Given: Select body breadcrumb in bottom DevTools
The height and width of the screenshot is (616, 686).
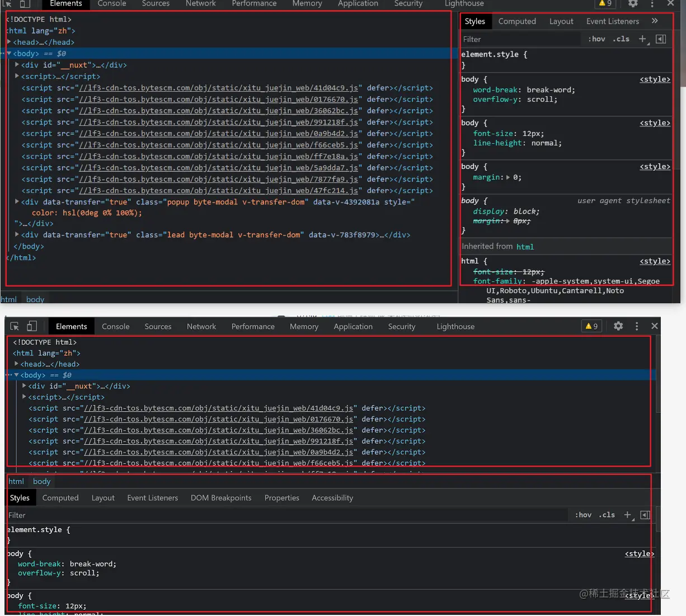Looking at the screenshot, I should (x=41, y=481).
